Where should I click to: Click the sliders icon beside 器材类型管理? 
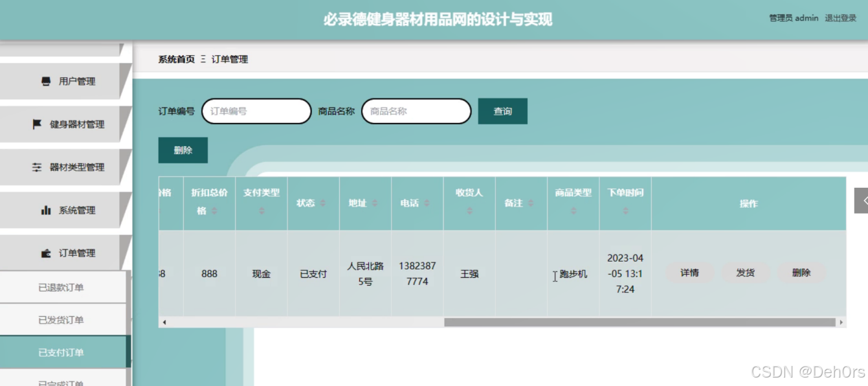(x=37, y=167)
